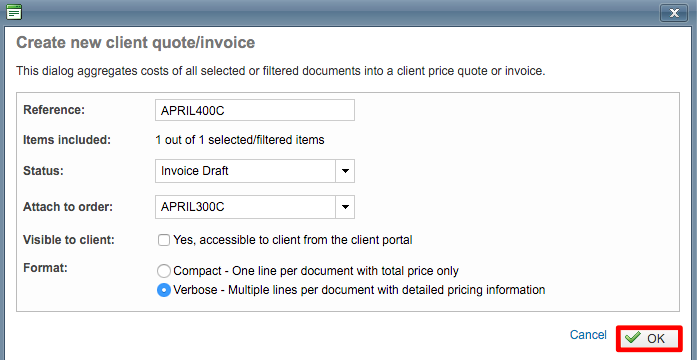Click the green checkmark icon on OK
697x360 pixels.
coord(633,338)
